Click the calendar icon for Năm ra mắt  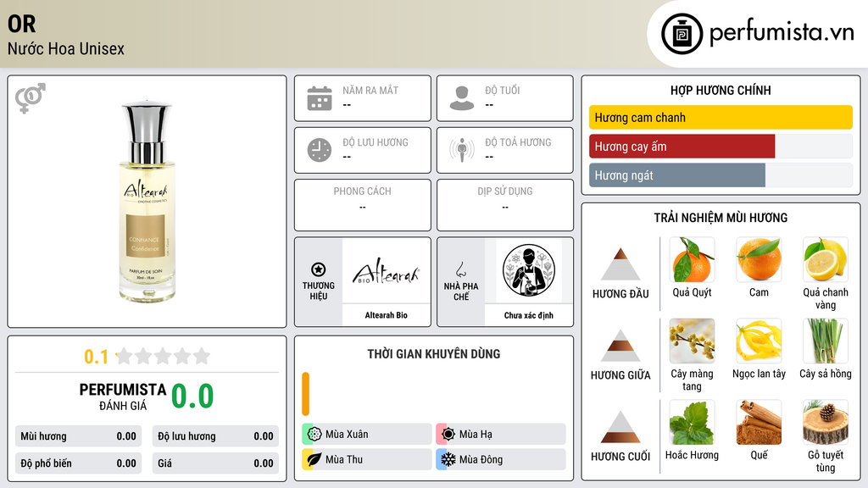pyautogui.click(x=320, y=98)
